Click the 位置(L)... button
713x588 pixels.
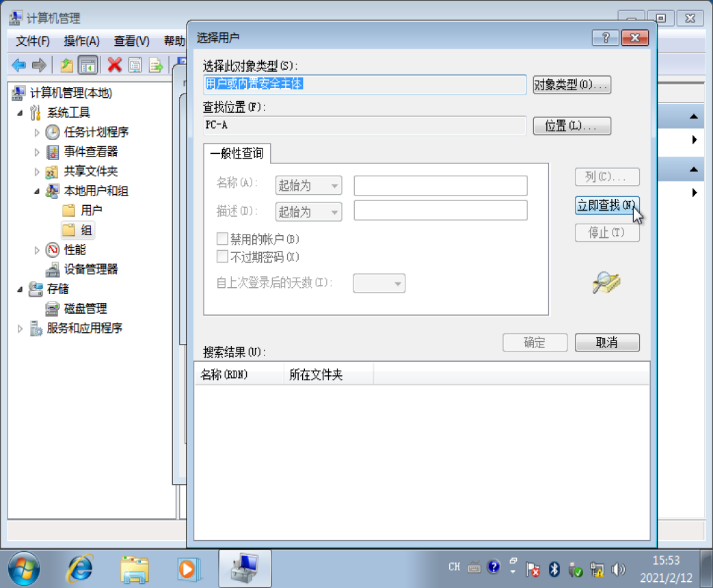point(572,126)
